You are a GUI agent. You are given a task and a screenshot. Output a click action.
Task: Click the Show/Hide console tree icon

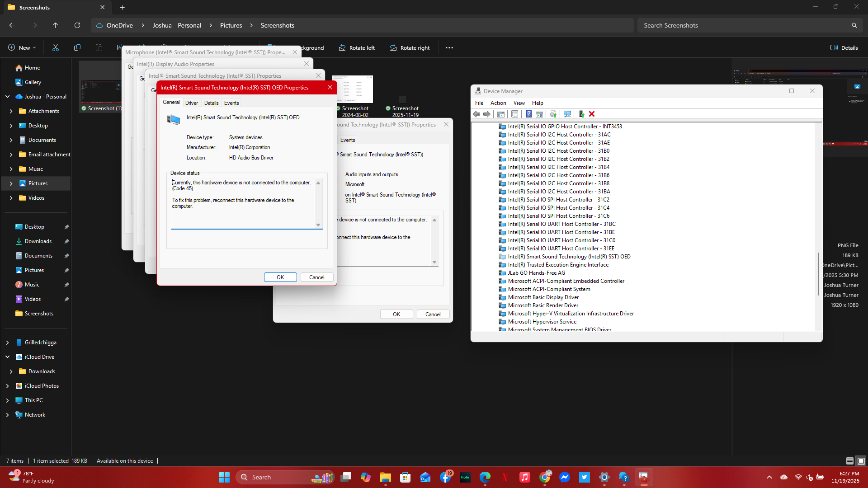point(501,114)
